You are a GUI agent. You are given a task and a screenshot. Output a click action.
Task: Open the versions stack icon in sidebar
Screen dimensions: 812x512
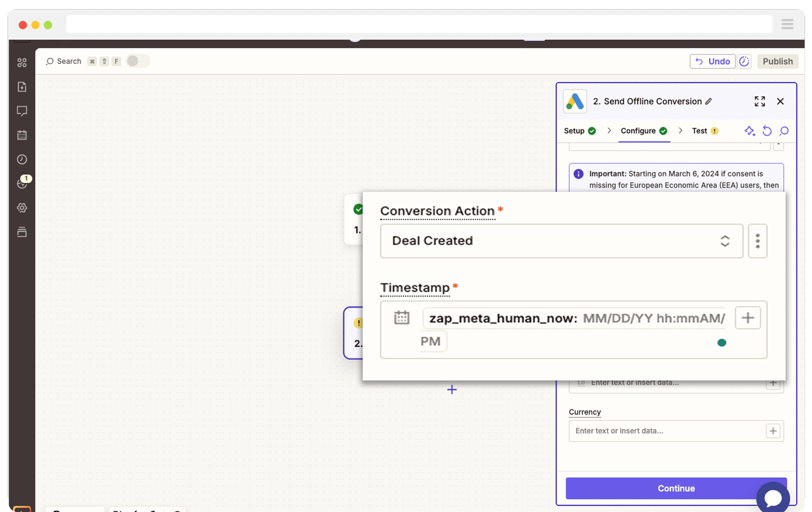pyautogui.click(x=22, y=232)
